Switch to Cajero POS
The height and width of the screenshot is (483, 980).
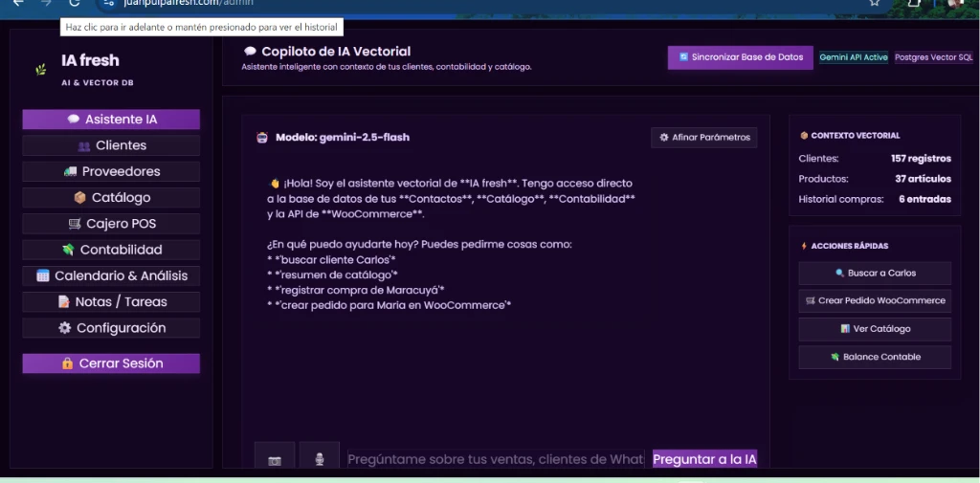pos(111,224)
